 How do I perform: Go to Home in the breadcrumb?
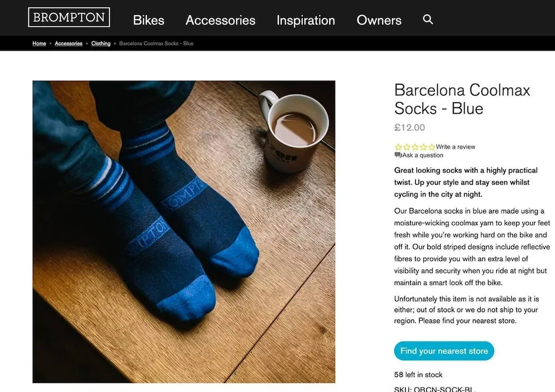39,43
